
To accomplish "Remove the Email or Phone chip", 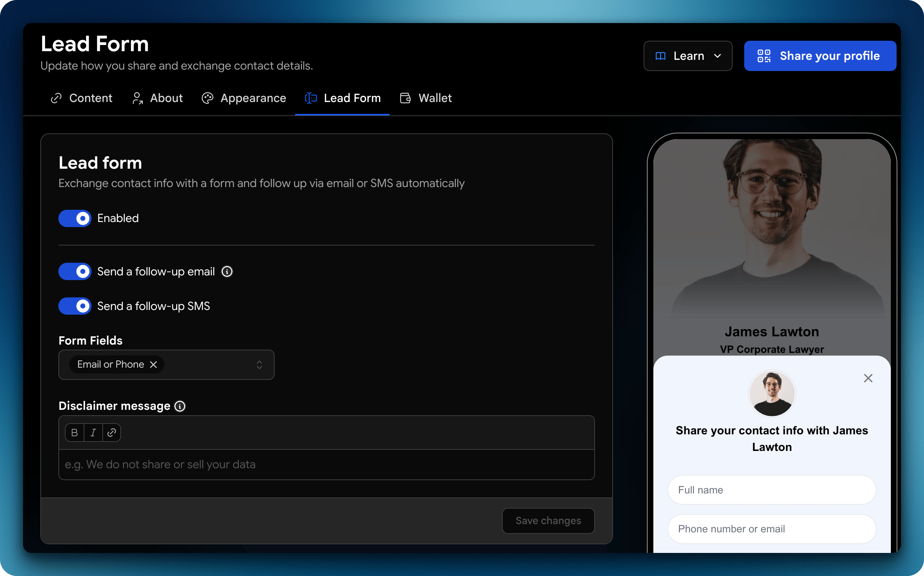I will pyautogui.click(x=154, y=364).
